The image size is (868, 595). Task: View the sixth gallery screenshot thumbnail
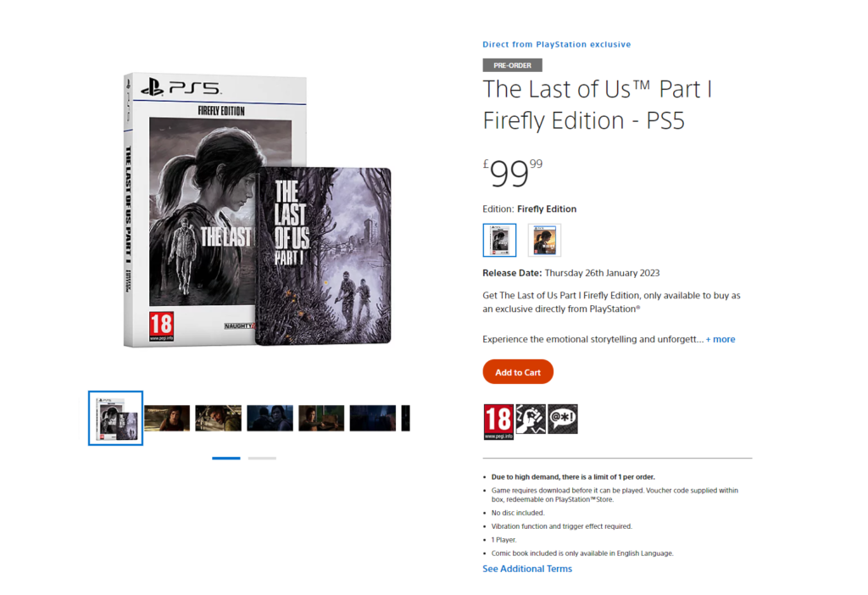[373, 418]
